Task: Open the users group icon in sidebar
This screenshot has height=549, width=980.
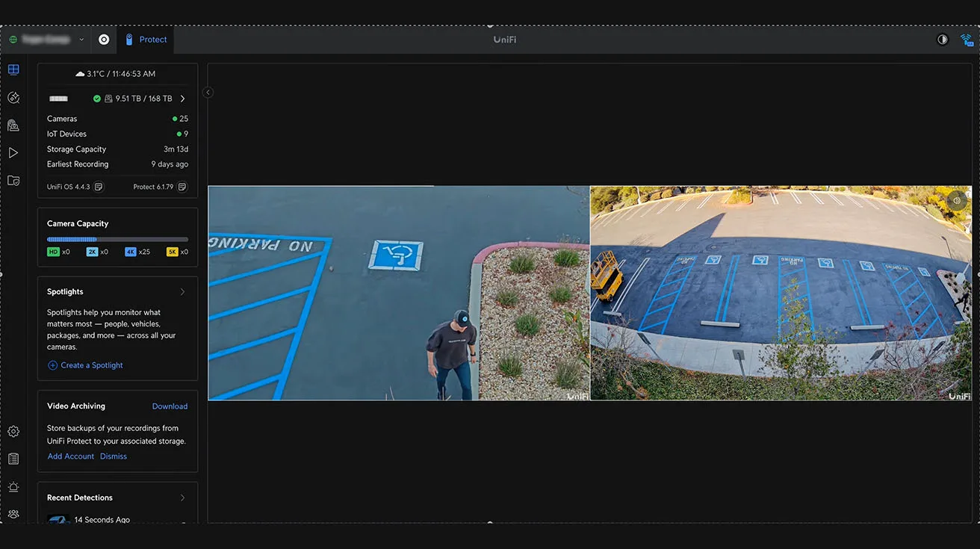Action: [13, 514]
